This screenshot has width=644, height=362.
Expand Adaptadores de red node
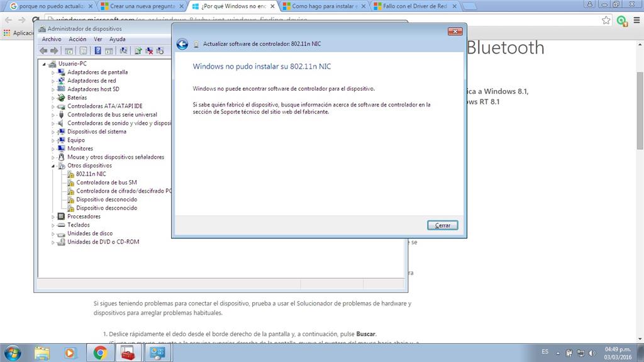click(x=53, y=81)
